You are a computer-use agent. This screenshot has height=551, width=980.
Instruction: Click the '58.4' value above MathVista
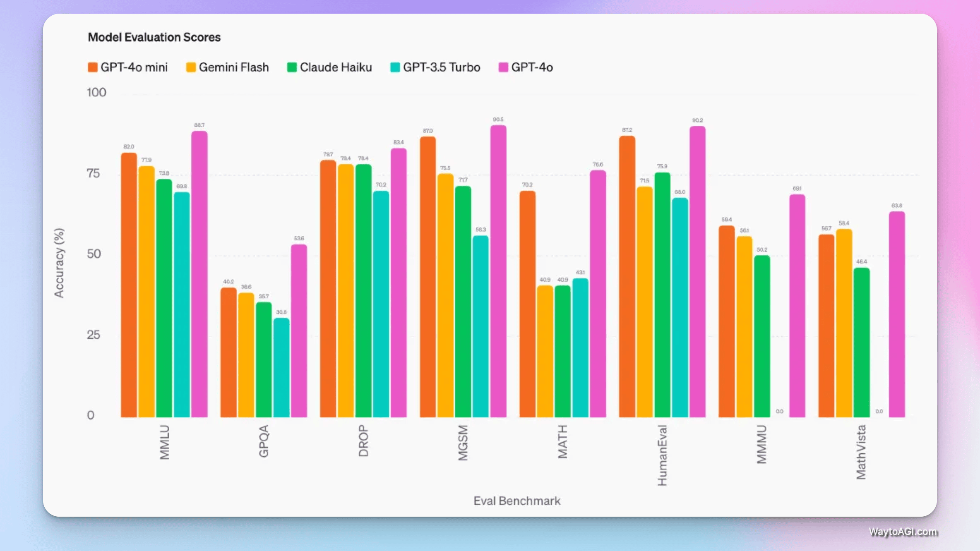pyautogui.click(x=844, y=223)
